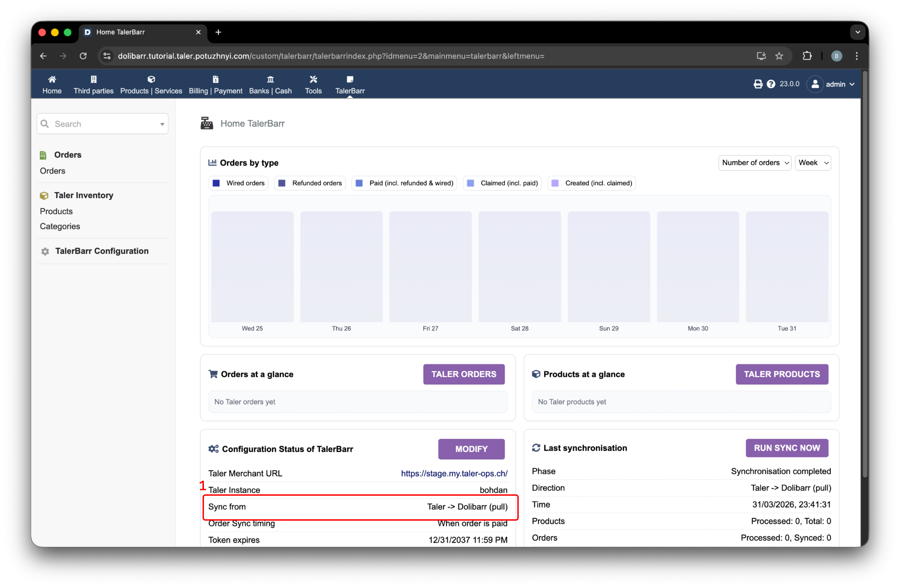Click the Created (incl. claimed) color swatch

coord(555,183)
